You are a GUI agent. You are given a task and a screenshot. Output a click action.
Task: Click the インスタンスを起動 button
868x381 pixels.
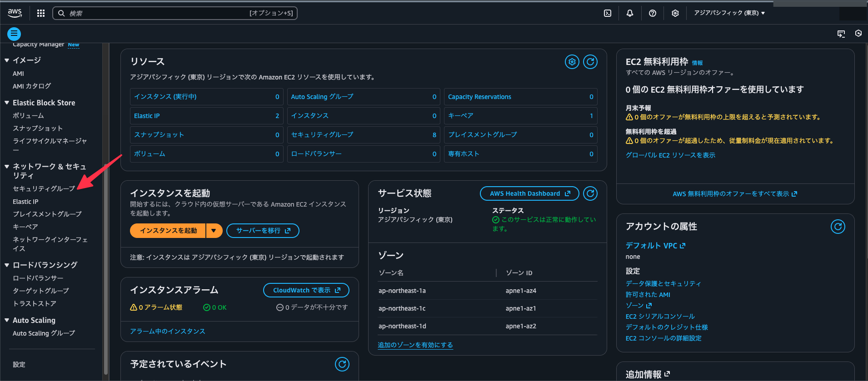point(168,231)
